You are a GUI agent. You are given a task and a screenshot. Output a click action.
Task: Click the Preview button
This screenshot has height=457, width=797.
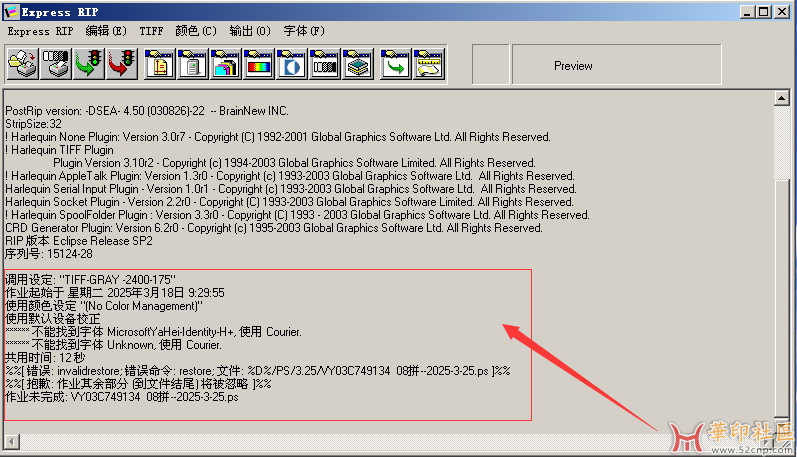617,65
